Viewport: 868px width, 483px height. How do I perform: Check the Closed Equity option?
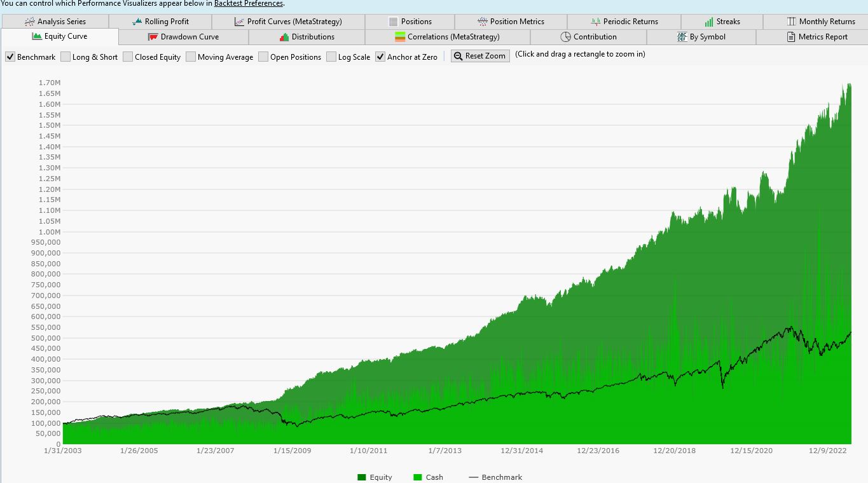pyautogui.click(x=128, y=57)
